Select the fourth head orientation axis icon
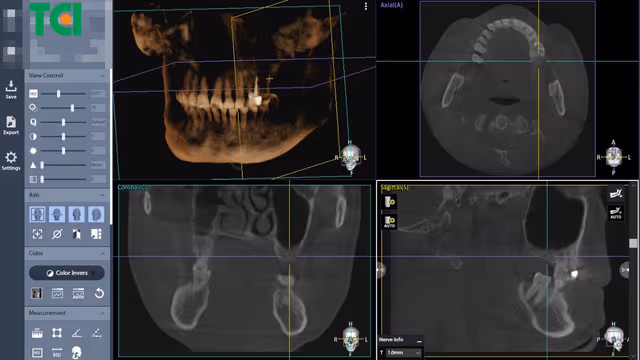 point(96,214)
